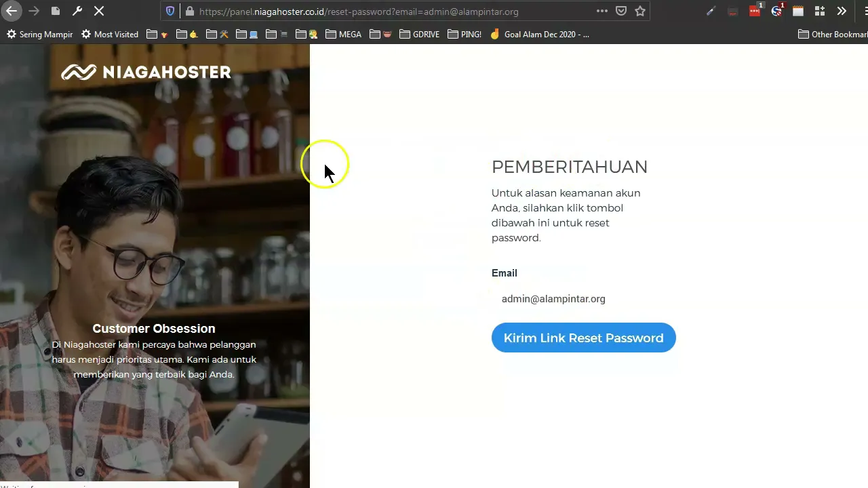Open bookmark folder with gray server icon
The width and height of the screenshot is (868, 488).
click(277, 35)
